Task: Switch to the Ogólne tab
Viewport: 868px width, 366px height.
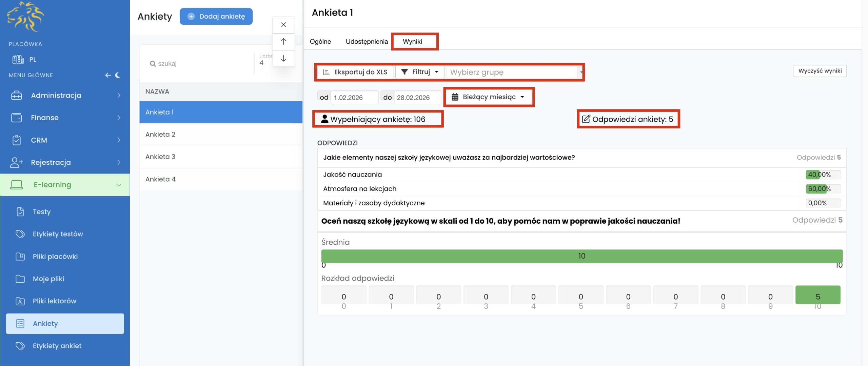Action: click(x=320, y=41)
